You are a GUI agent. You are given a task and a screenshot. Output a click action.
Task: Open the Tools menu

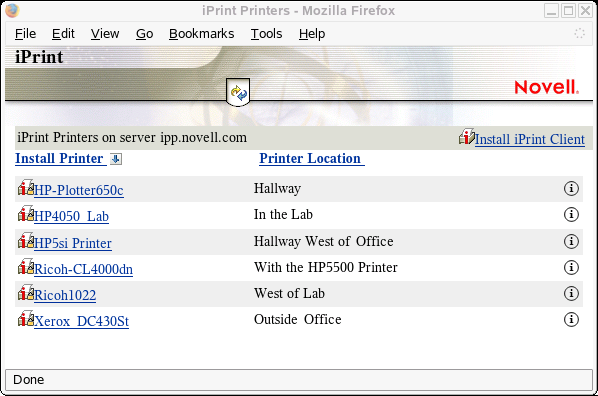(x=266, y=34)
